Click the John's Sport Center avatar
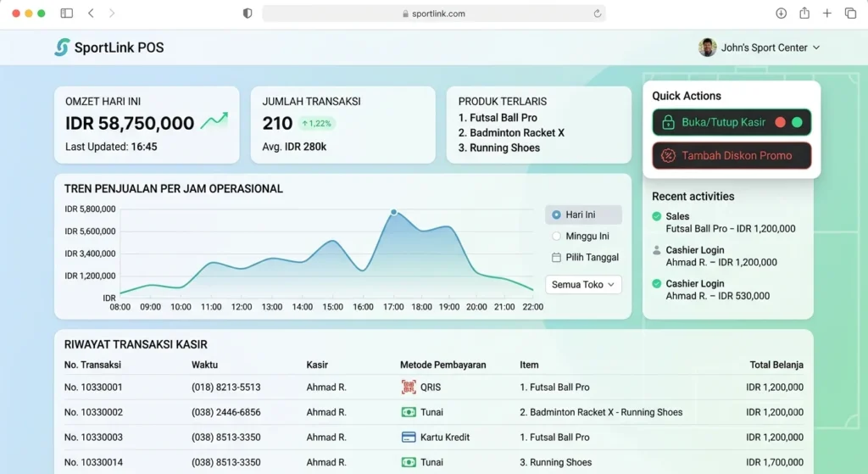 pyautogui.click(x=707, y=47)
